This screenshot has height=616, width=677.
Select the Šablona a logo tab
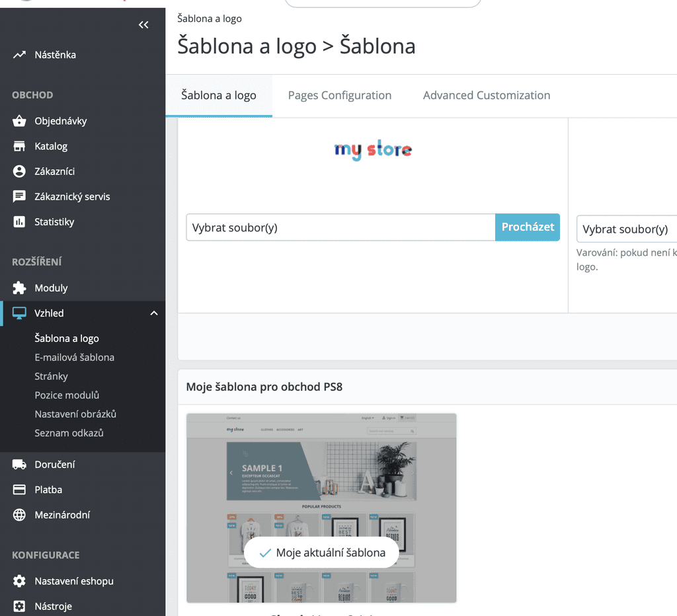pos(218,95)
